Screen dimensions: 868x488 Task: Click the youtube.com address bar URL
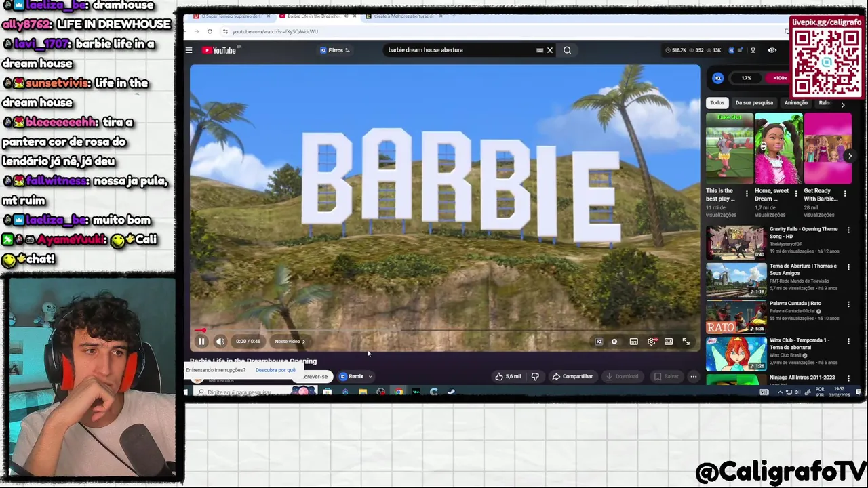click(275, 31)
